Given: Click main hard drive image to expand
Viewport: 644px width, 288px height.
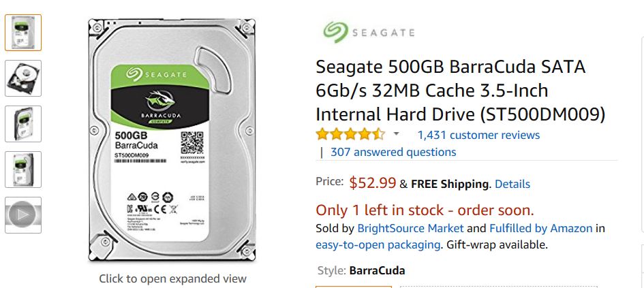Looking at the screenshot, I should click(x=172, y=140).
